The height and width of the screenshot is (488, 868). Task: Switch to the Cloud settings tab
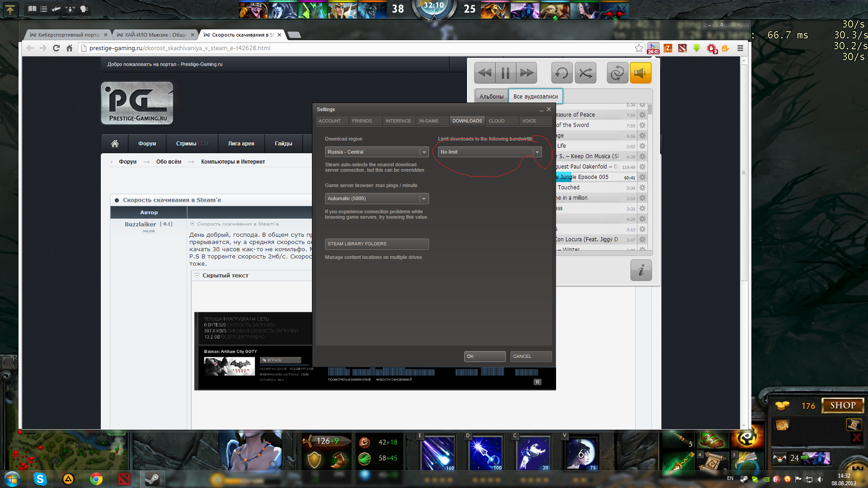tap(496, 121)
